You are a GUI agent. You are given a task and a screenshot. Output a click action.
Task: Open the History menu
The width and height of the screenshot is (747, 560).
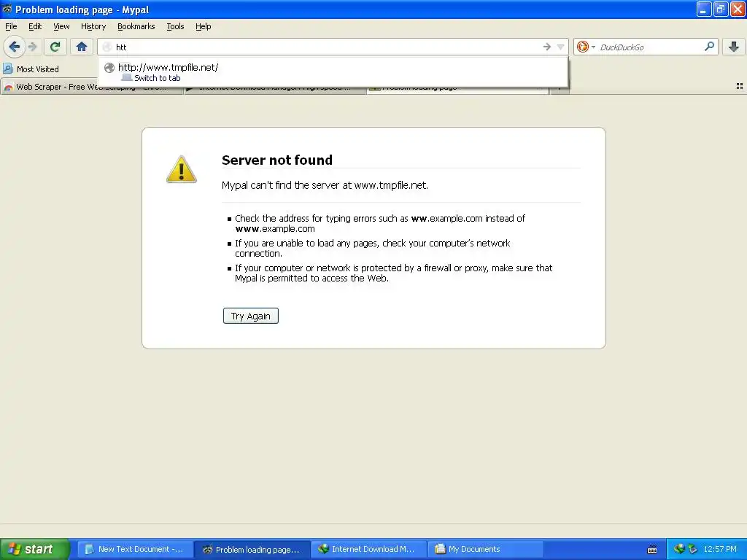93,26
